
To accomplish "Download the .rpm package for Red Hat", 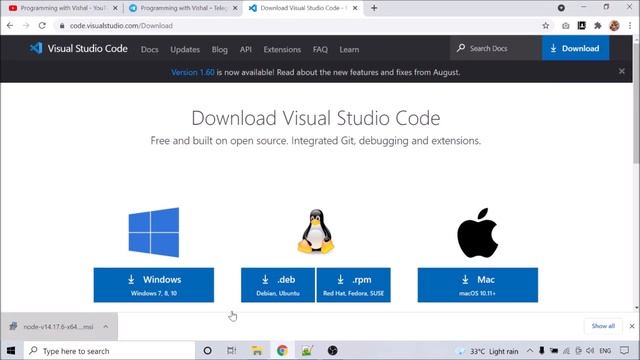I will 353,285.
